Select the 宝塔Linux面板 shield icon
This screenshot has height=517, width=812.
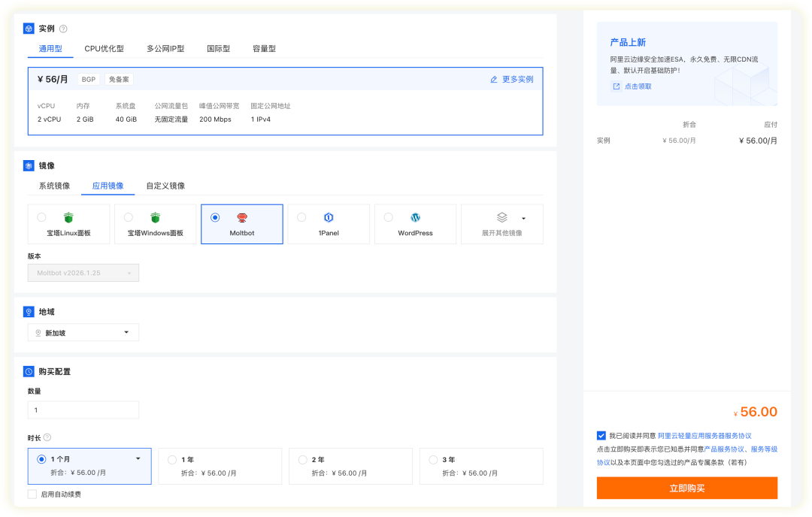[68, 219]
